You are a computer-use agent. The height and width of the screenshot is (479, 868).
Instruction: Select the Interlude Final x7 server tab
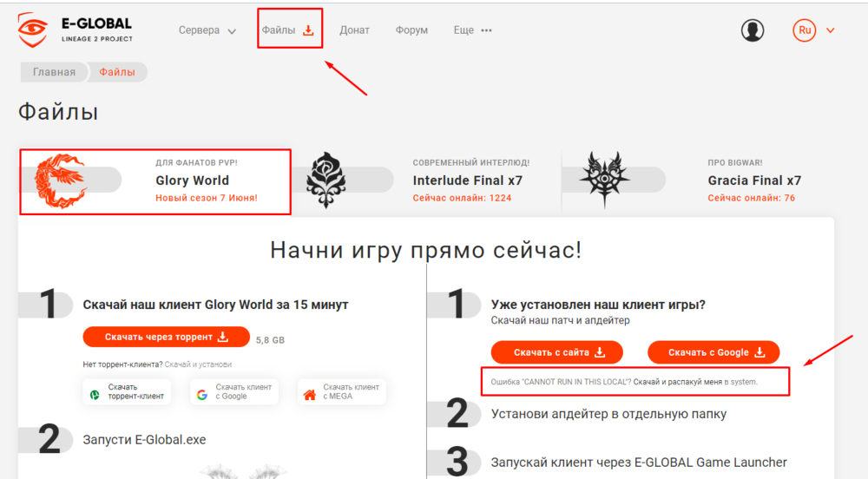[x=426, y=180]
